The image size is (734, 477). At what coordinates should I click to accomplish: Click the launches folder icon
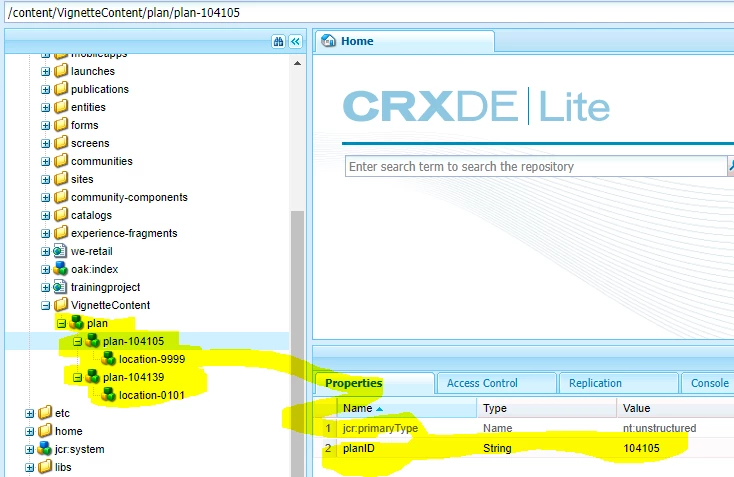coord(61,71)
